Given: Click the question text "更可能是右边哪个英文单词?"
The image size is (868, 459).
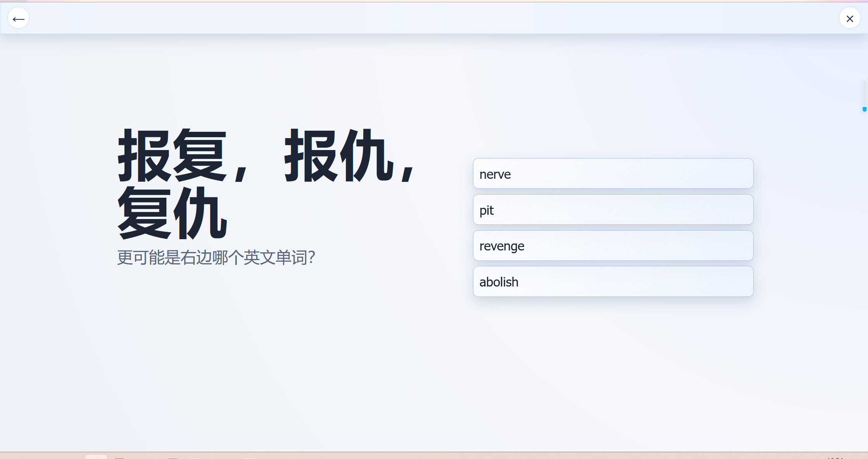Looking at the screenshot, I should point(216,257).
